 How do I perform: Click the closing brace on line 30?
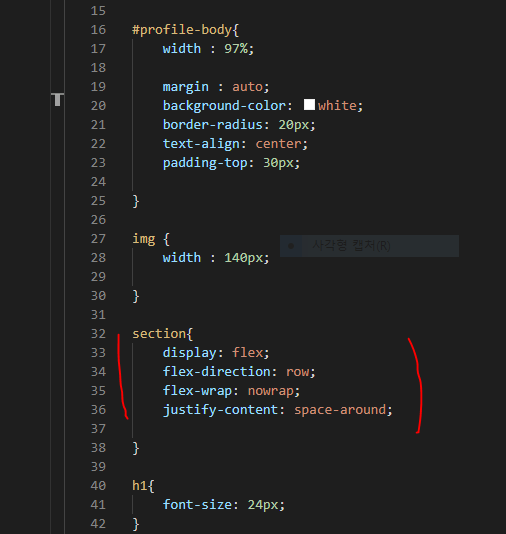click(136, 296)
